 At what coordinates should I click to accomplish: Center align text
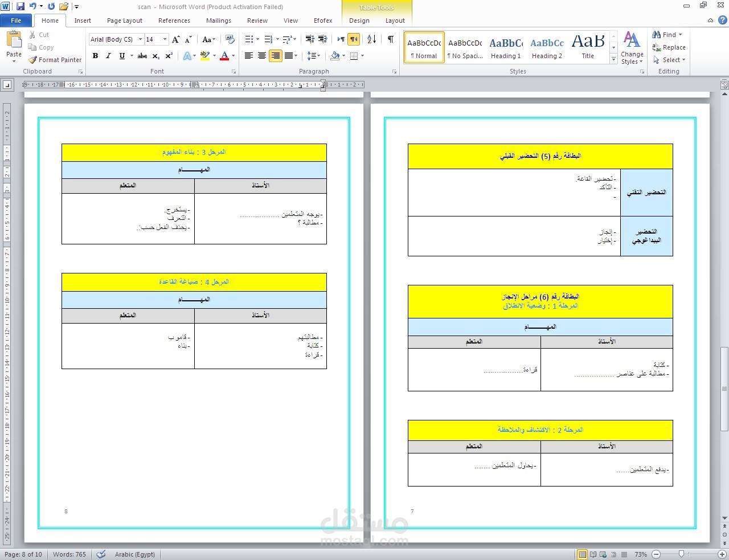(262, 56)
